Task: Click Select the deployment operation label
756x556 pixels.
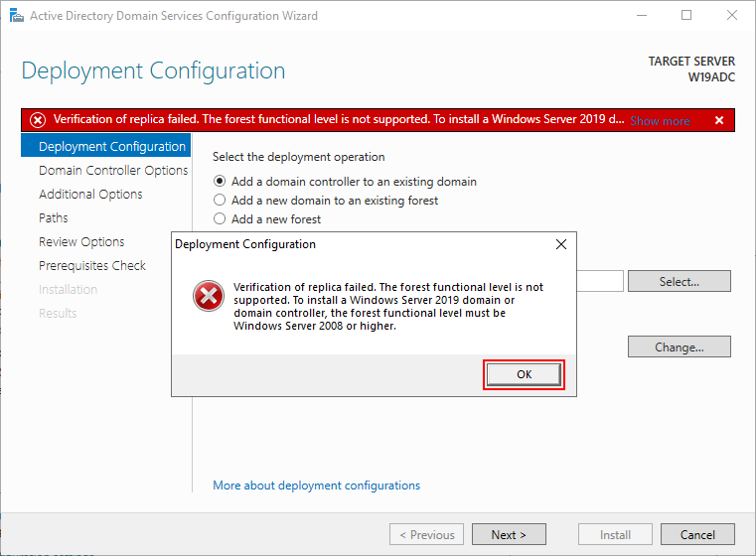Action: 298,157
